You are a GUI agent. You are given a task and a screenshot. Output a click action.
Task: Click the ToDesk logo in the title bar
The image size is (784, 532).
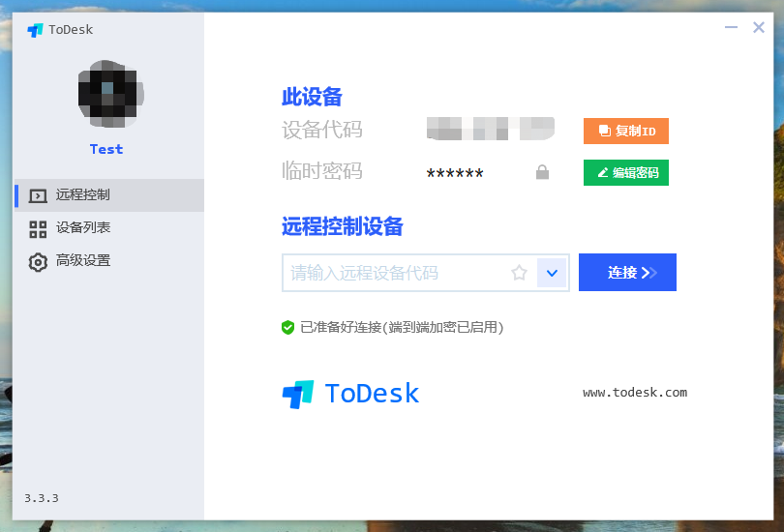tap(35, 30)
